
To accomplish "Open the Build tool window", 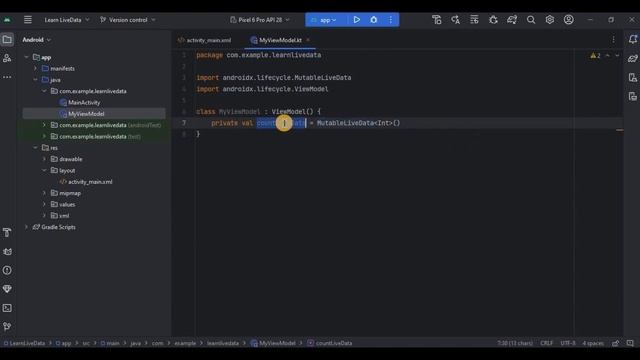I will [7, 233].
